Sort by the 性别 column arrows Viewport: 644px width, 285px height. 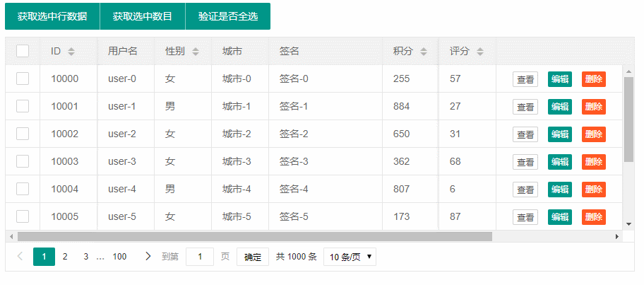pyautogui.click(x=196, y=52)
